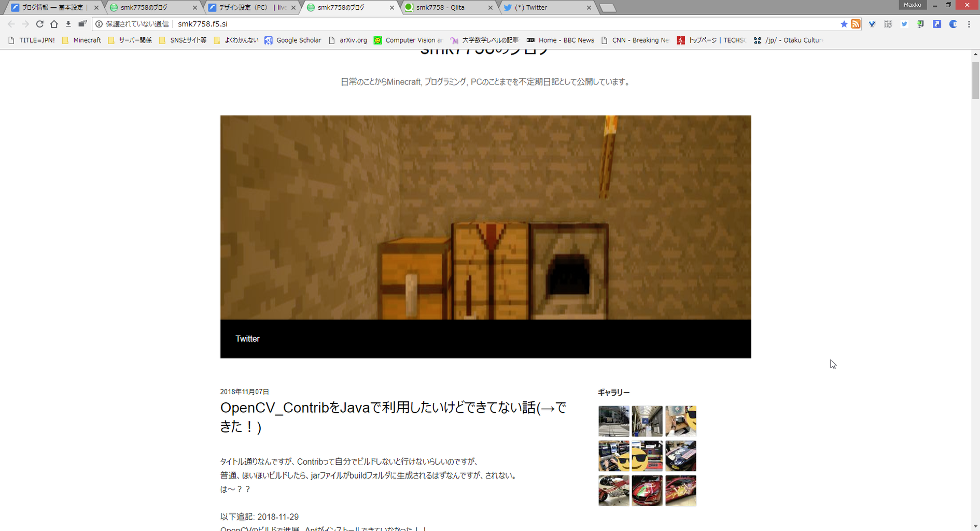Click the paragraph line starting タイトル通りなんですが

pyautogui.click(x=349, y=462)
